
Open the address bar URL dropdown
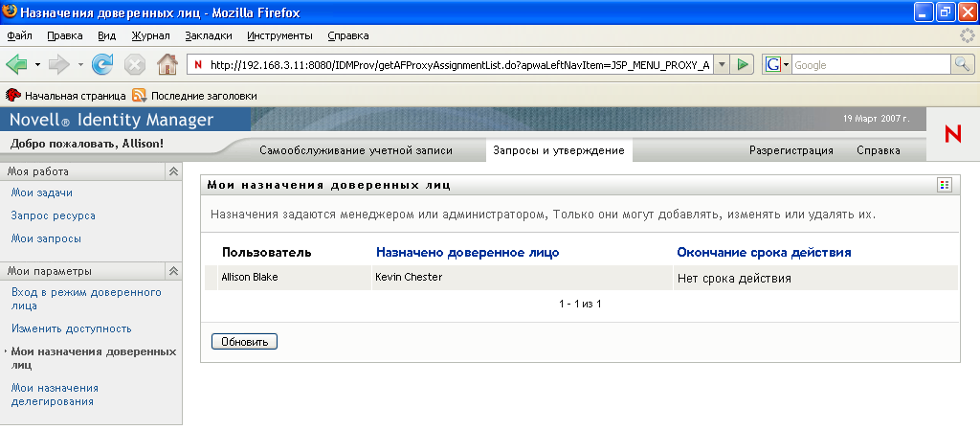pyautogui.click(x=722, y=64)
